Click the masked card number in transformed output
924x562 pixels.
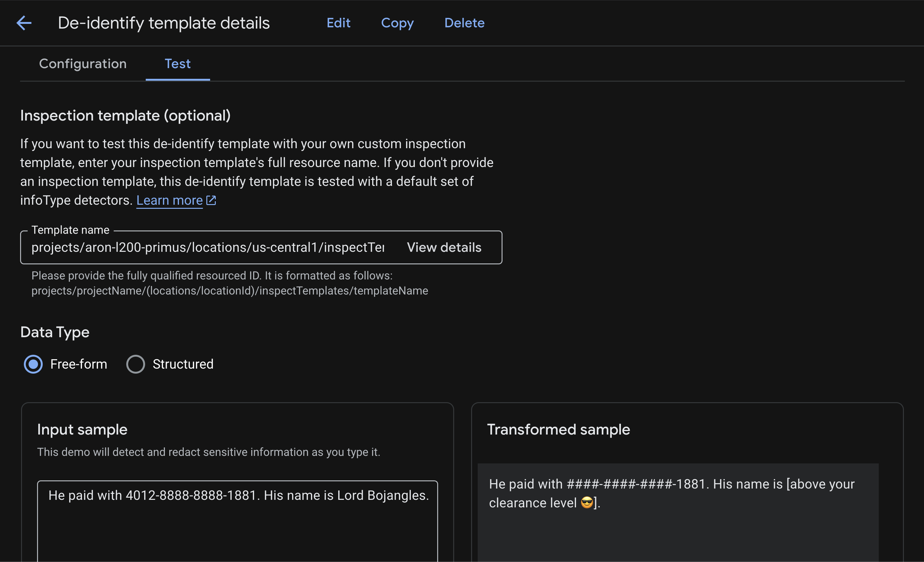coord(636,484)
